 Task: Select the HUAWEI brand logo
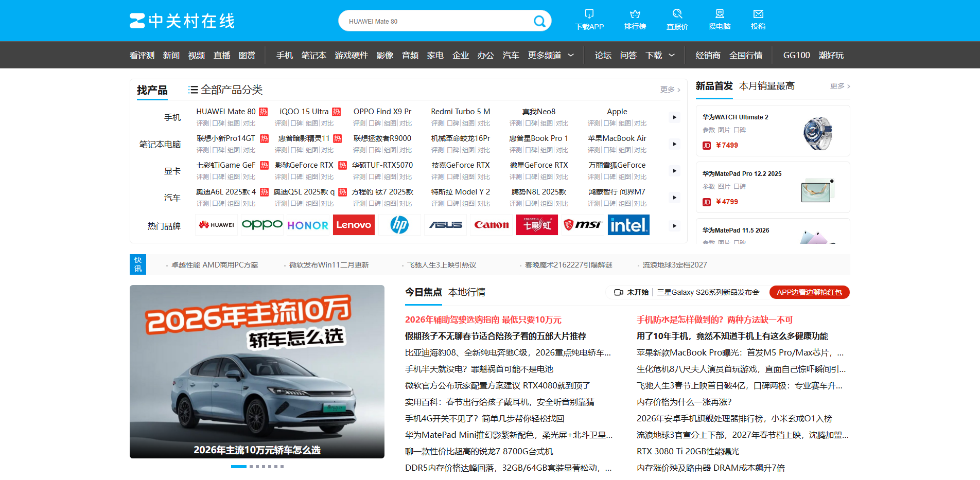(216, 225)
